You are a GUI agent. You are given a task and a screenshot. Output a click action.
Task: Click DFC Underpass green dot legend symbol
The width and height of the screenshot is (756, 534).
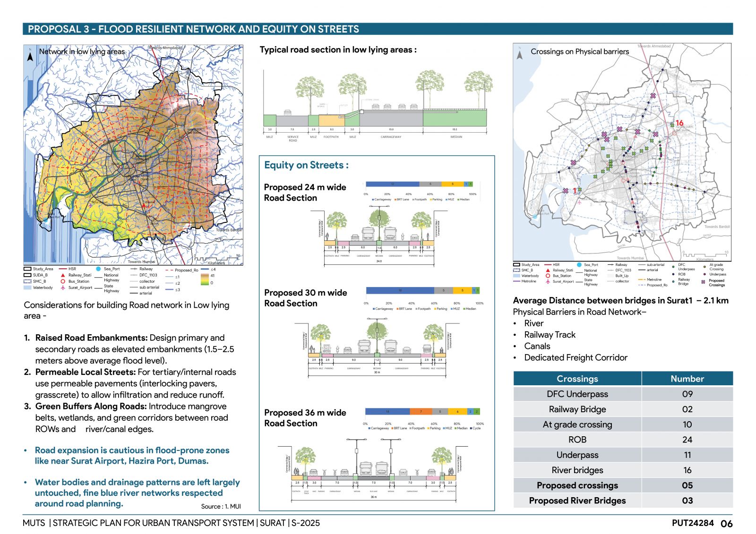pyautogui.click(x=673, y=267)
